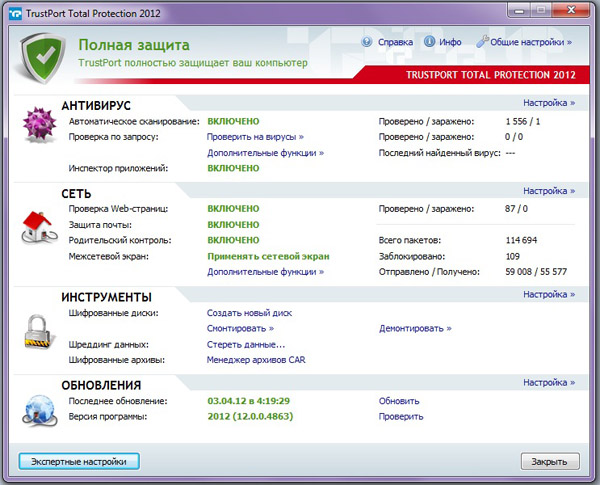Open Настройка link in Updates section
Screen dimensions: 600x485
click(x=549, y=382)
